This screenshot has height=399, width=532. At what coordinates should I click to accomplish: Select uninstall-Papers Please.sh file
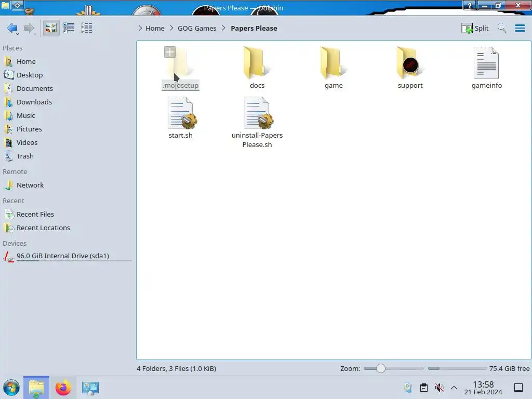click(x=257, y=122)
